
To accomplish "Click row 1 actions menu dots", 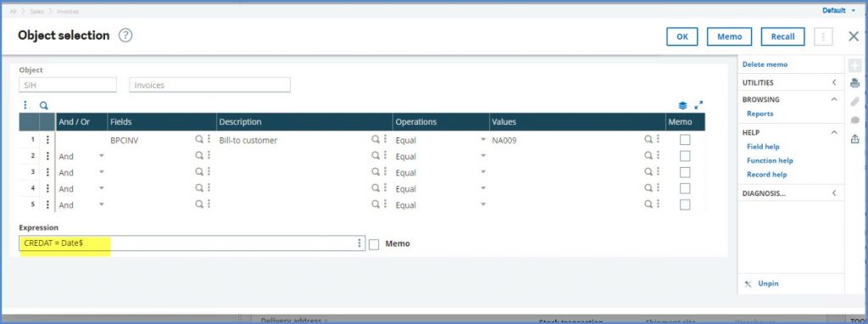I will click(x=47, y=140).
